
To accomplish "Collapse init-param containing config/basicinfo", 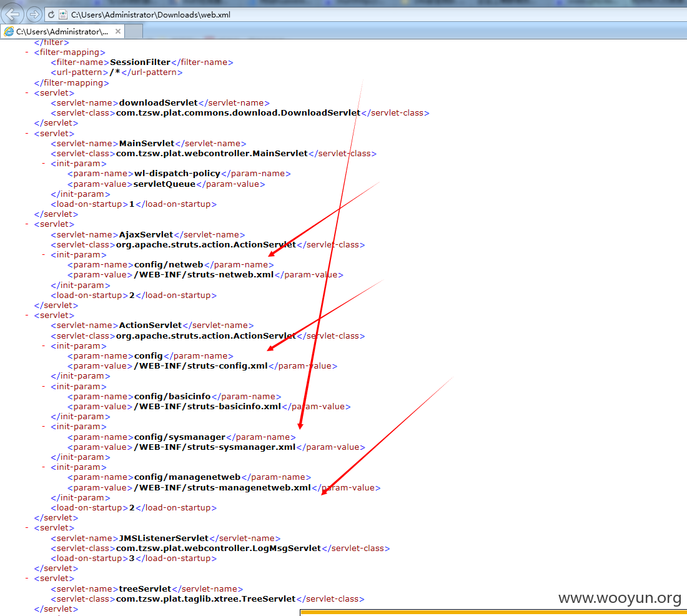I will (x=43, y=386).
